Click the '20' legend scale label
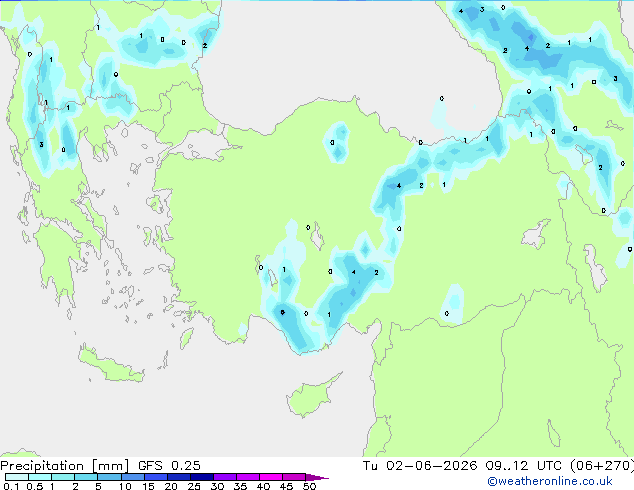 point(171,486)
